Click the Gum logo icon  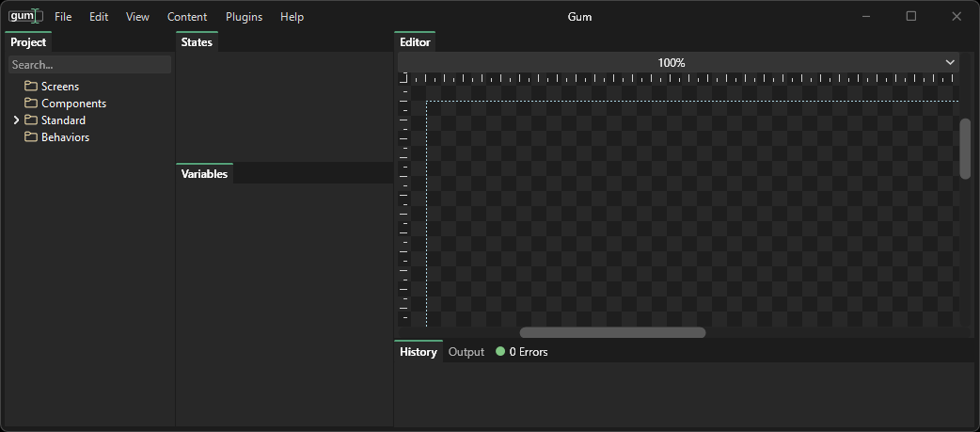click(x=24, y=16)
